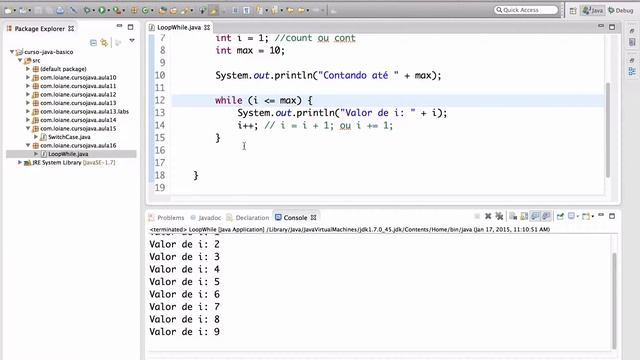Click the Run Last Tool external tools icon
This screenshot has width=640, height=360.
tap(117, 10)
